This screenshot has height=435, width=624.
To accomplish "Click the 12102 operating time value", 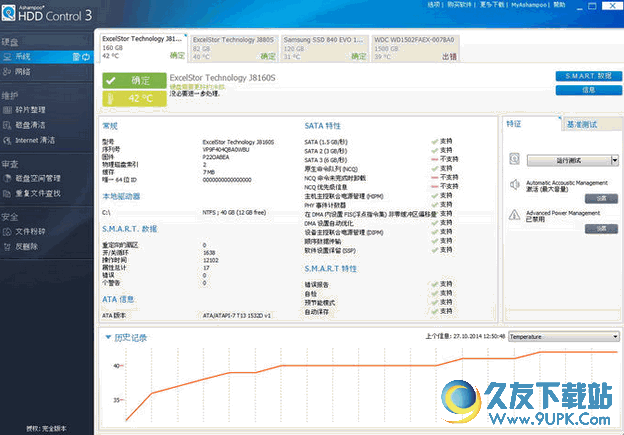I will tap(211, 260).
